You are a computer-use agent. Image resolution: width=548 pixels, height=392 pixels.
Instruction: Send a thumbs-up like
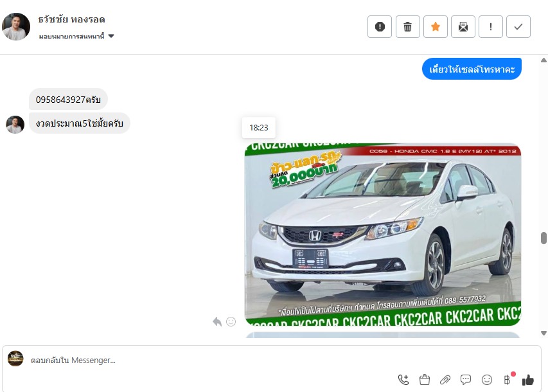527,380
